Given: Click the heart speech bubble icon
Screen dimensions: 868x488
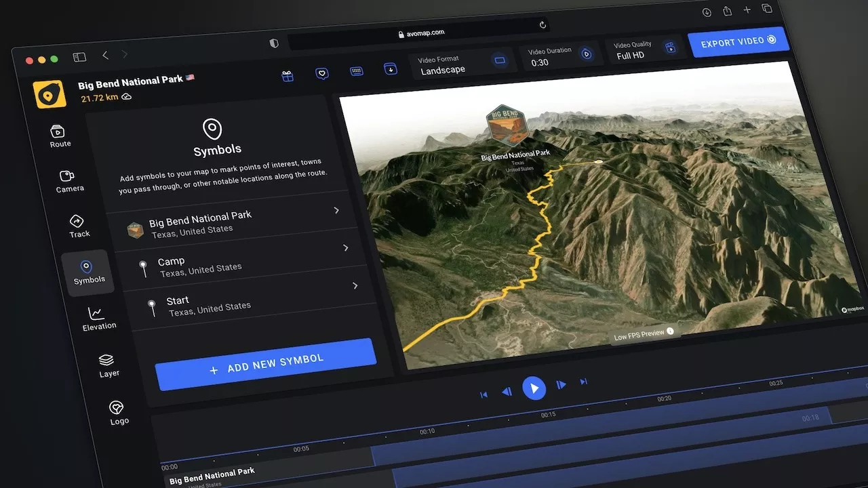Looking at the screenshot, I should point(322,73).
